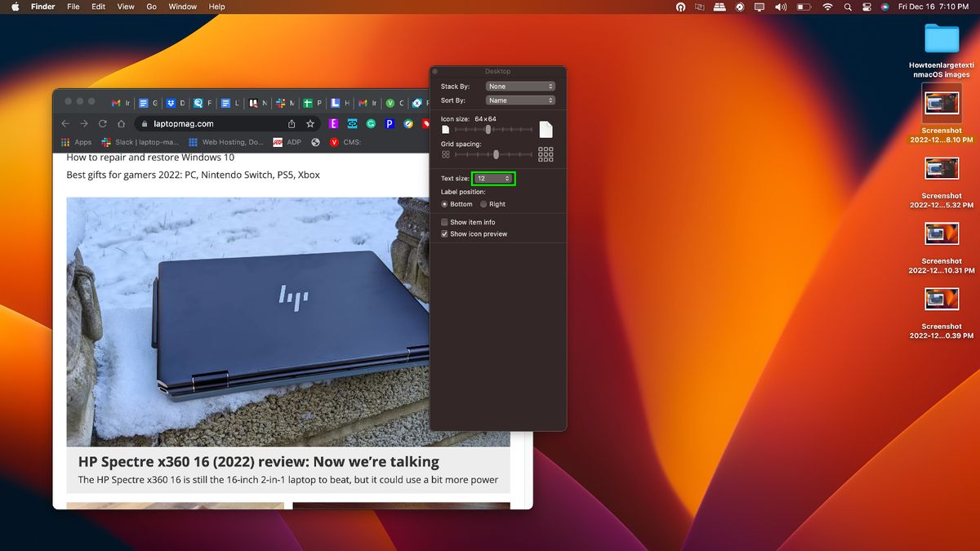Open Control Center from menu bar
980x551 pixels.
click(x=866, y=7)
